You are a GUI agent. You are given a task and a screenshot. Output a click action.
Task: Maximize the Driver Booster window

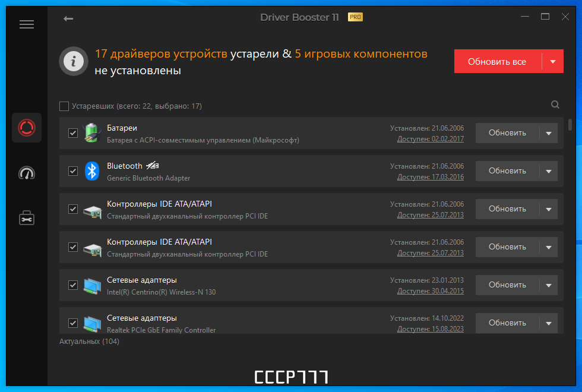click(545, 17)
